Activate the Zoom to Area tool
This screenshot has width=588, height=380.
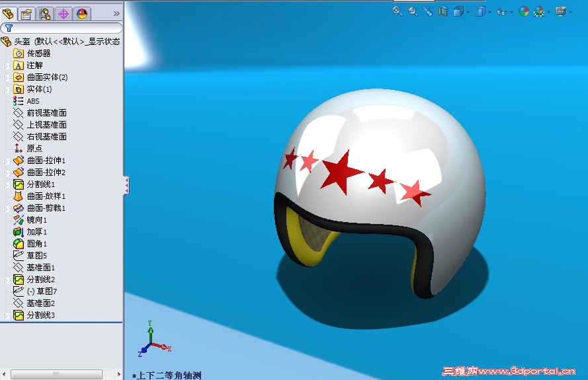tap(413, 12)
